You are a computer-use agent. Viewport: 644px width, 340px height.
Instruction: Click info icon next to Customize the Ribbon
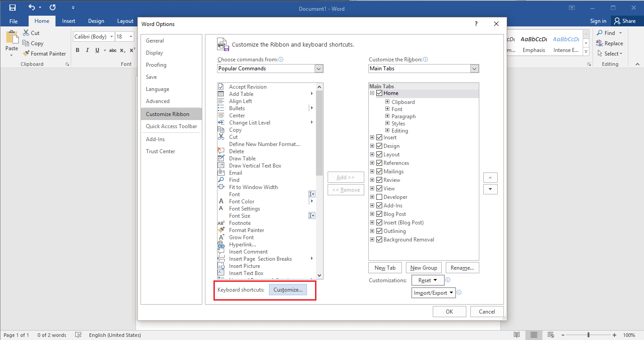[426, 60]
